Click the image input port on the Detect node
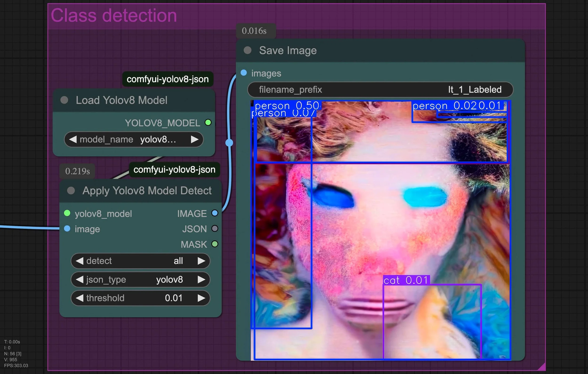The width and height of the screenshot is (588, 374). (x=67, y=229)
